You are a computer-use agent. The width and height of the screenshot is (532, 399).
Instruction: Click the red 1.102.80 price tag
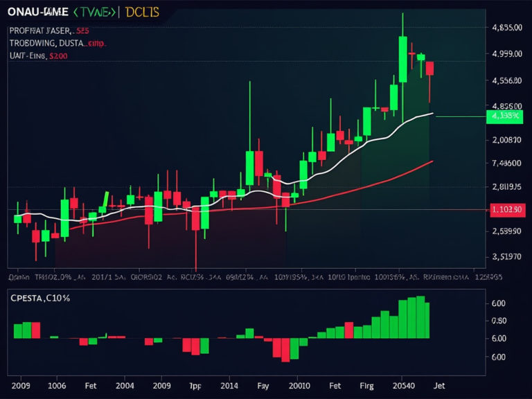coord(506,211)
